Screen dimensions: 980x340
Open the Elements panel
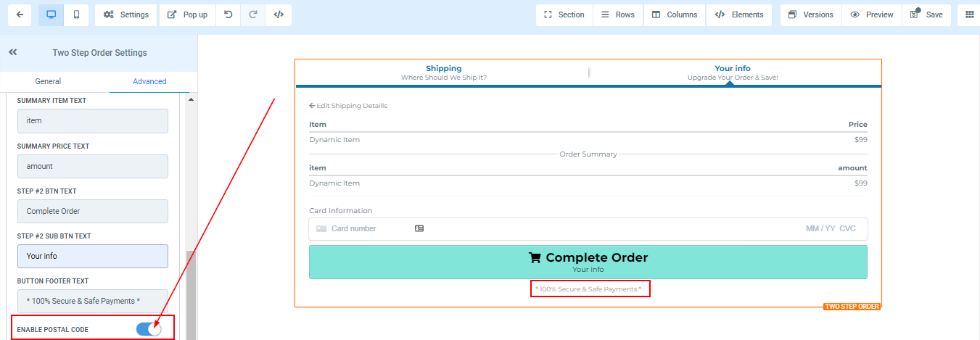pos(739,14)
